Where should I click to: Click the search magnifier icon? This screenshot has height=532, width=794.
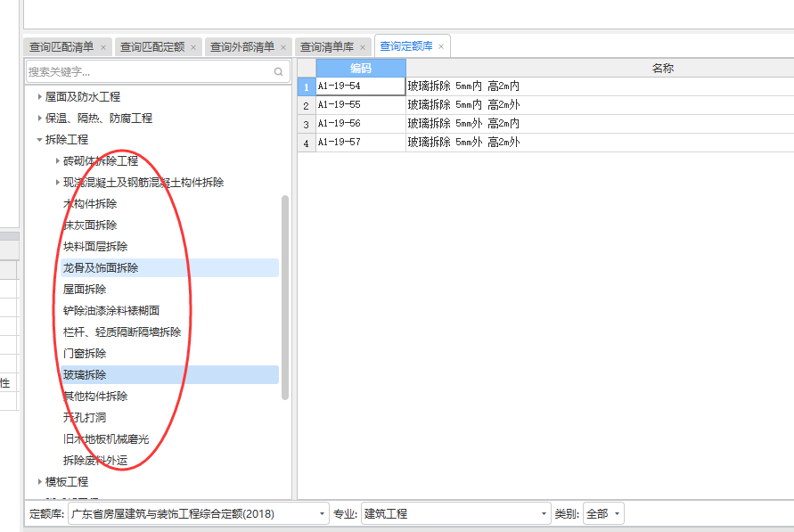[x=278, y=72]
